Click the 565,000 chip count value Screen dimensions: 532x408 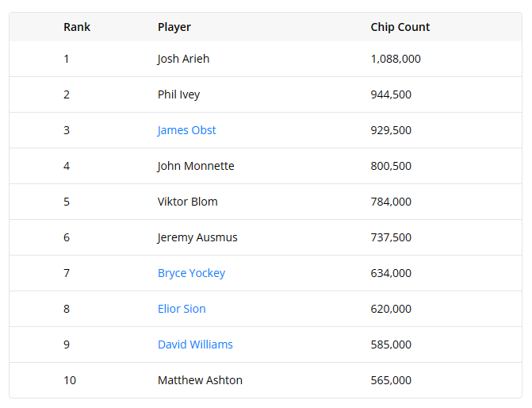391,380
